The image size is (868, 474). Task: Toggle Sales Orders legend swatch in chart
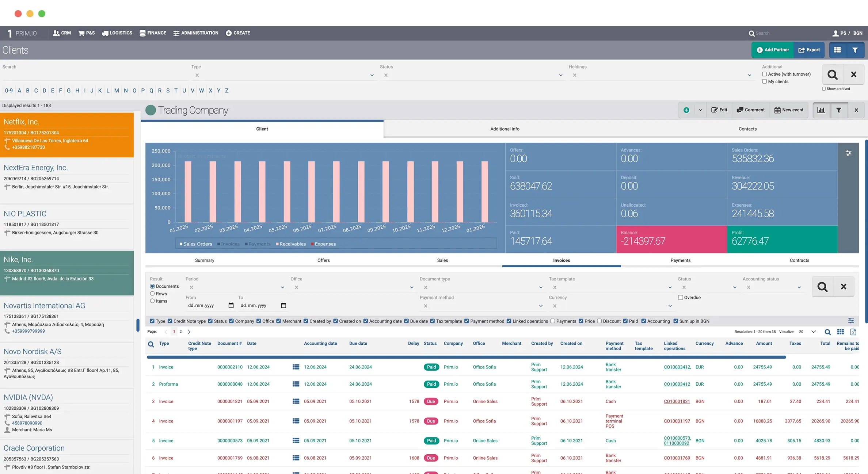[181, 244]
